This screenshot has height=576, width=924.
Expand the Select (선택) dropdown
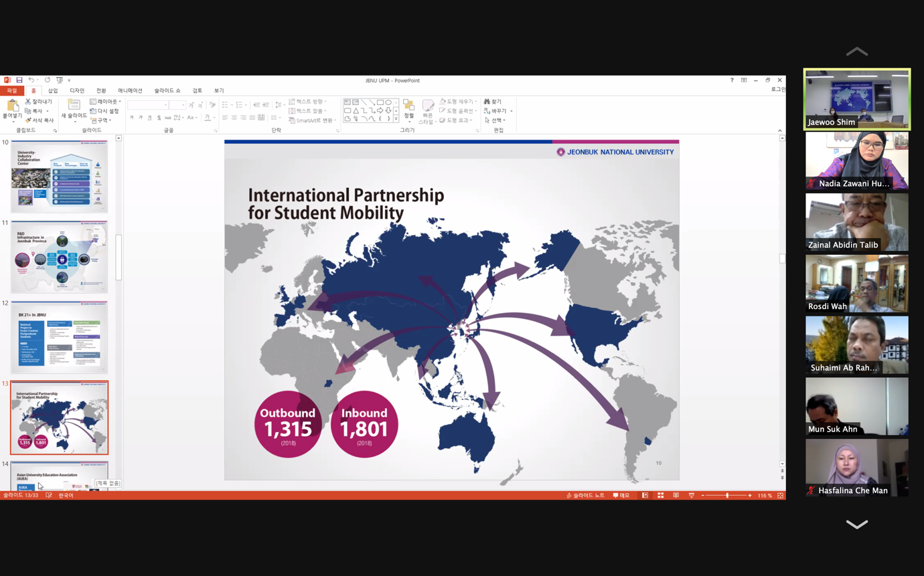pyautogui.click(x=496, y=120)
